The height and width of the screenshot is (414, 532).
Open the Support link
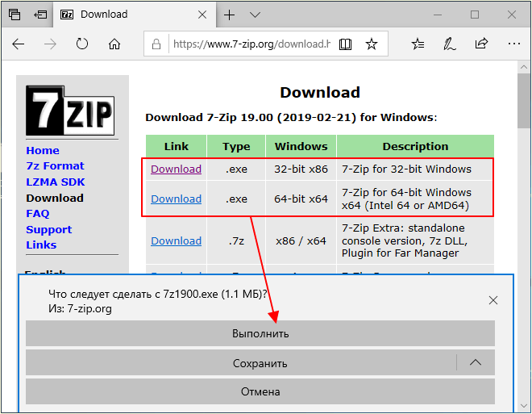tap(49, 229)
